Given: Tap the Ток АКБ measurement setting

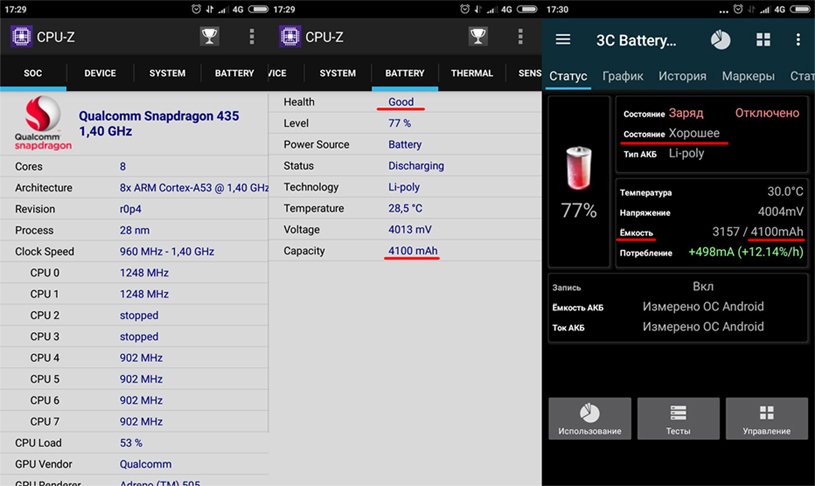Looking at the screenshot, I should tap(678, 327).
